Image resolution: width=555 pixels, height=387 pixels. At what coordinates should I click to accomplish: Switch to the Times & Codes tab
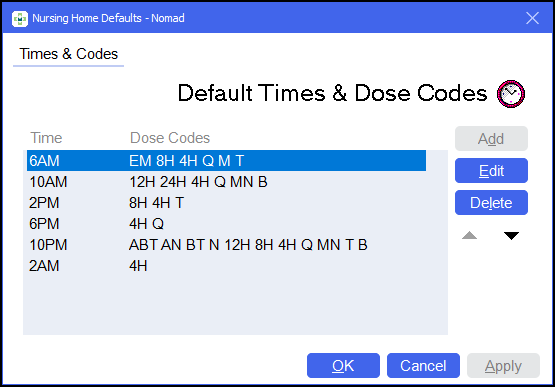click(68, 54)
